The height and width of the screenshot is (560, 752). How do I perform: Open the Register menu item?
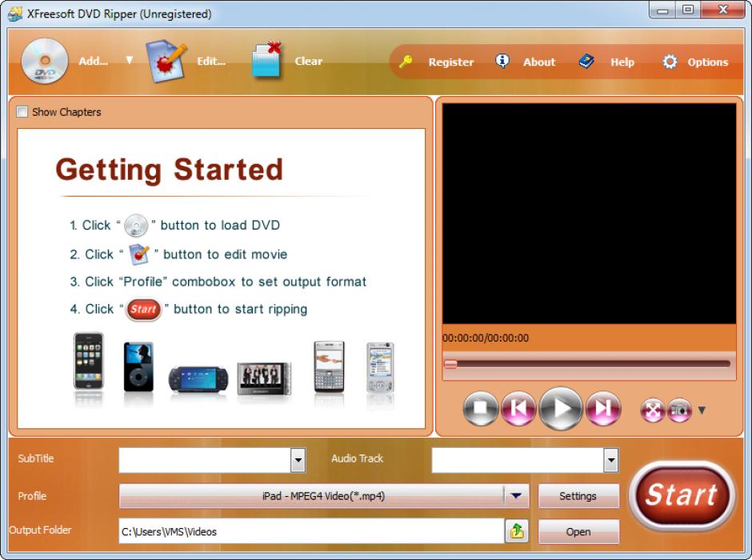(x=451, y=62)
